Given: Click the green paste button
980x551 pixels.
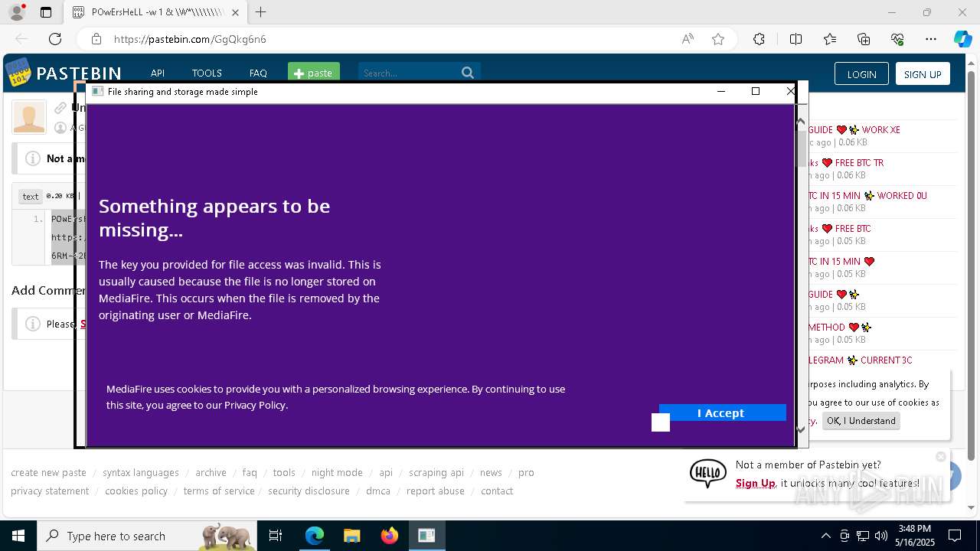Looking at the screenshot, I should point(314,73).
